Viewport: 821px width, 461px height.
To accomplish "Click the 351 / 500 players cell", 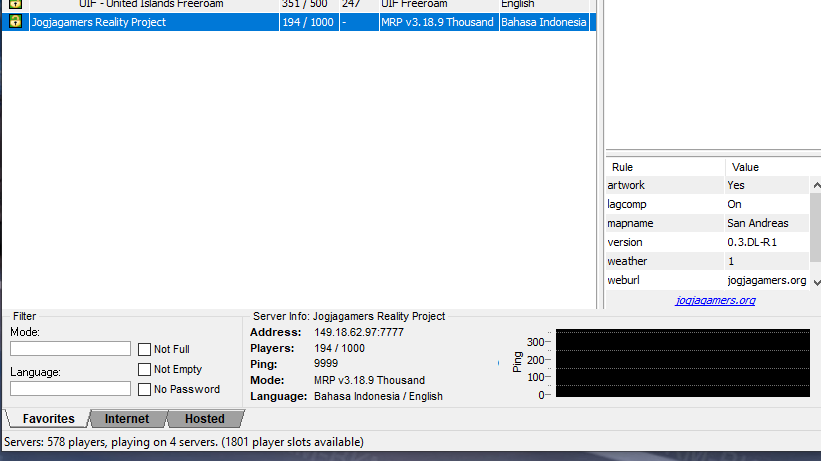I will pyautogui.click(x=304, y=4).
